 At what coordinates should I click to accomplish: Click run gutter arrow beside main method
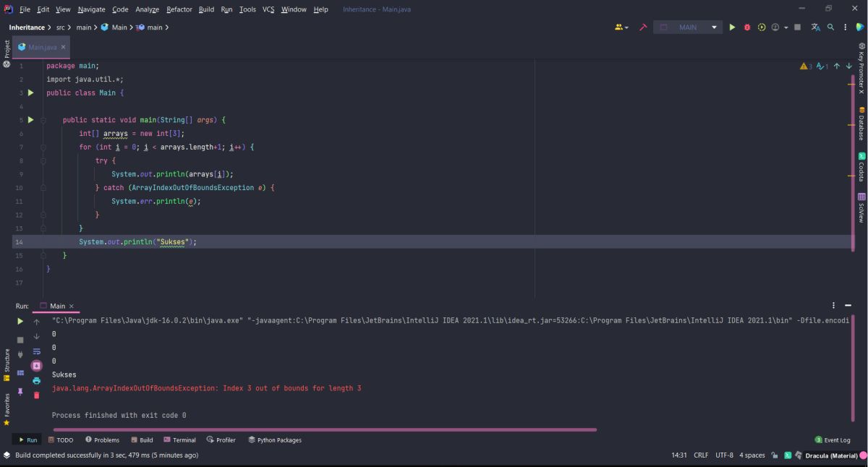30,120
